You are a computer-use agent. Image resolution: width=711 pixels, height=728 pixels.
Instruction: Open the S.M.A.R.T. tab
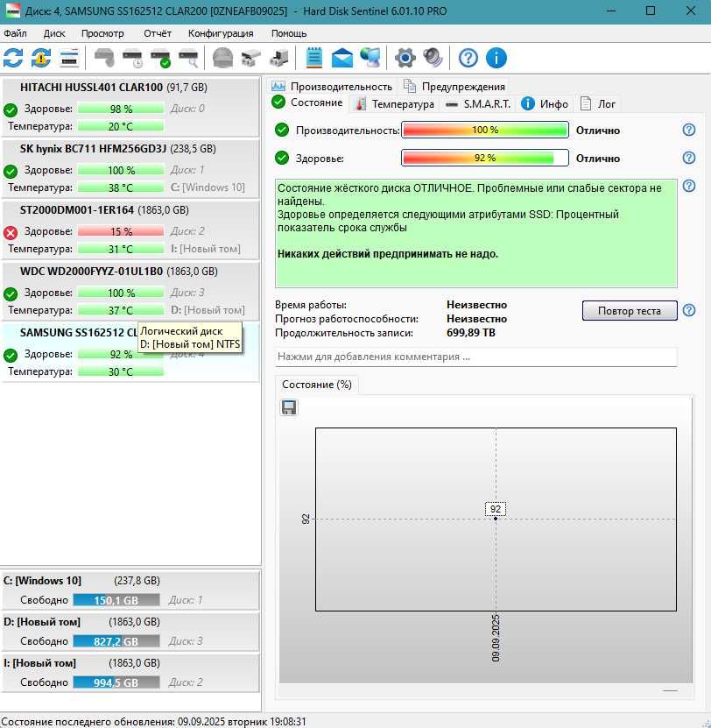click(477, 104)
